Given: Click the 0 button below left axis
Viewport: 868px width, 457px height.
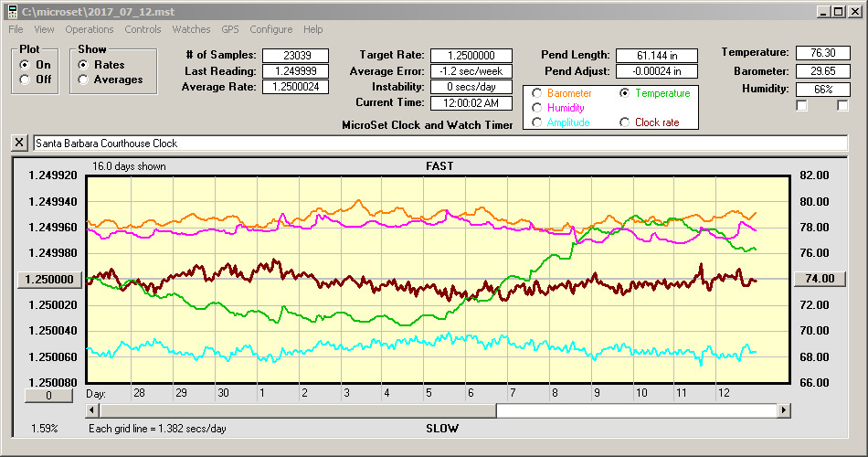Looking at the screenshot, I should 48,396.
